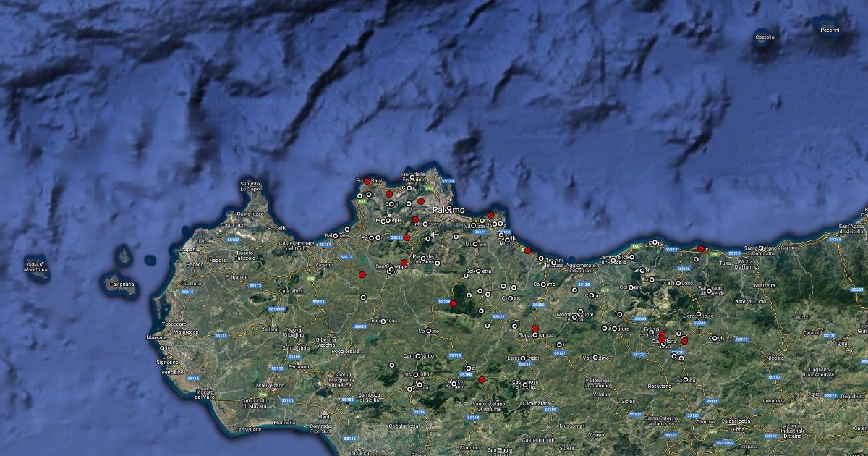The image size is (868, 456).
Task: Click the Mistretta town label
Action: (765, 285)
